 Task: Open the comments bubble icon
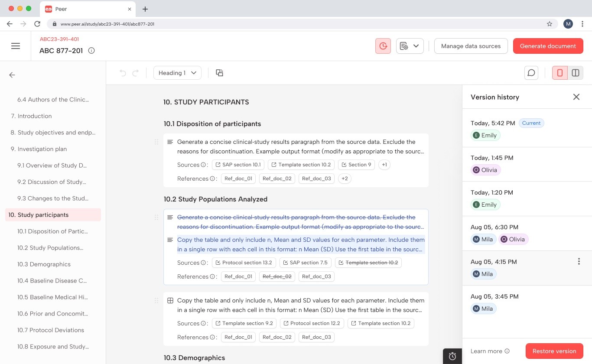point(531,73)
